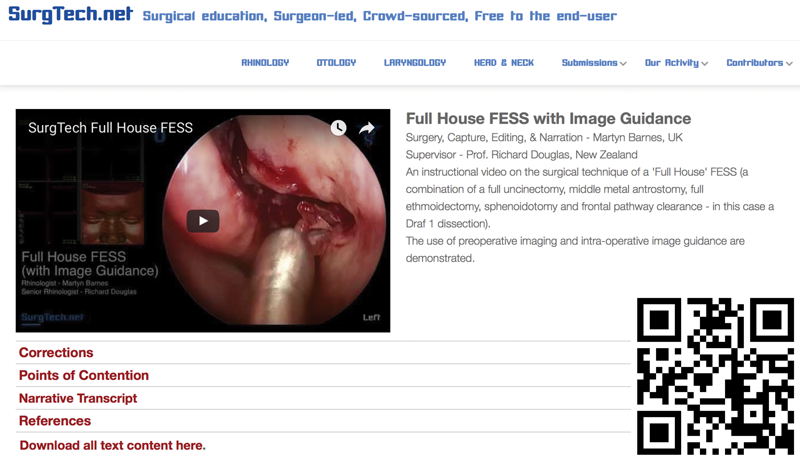This screenshot has height=461, width=800.
Task: Play the Full House FESS video
Action: tap(203, 221)
